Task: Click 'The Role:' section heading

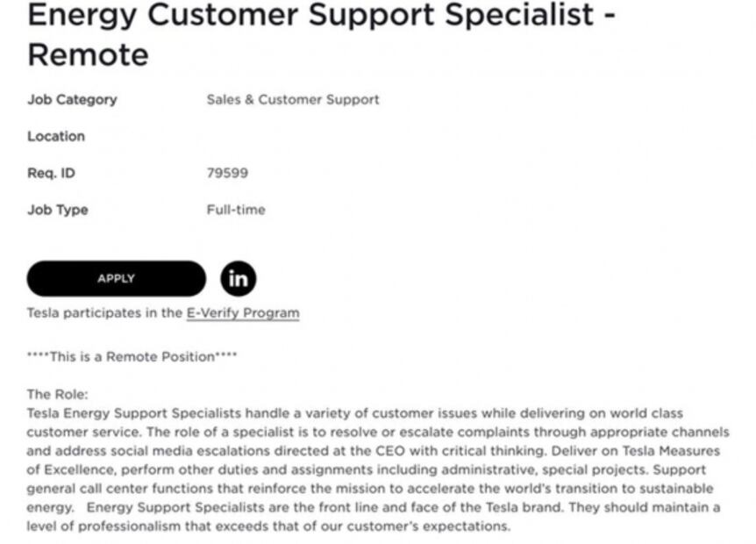Action: click(58, 394)
